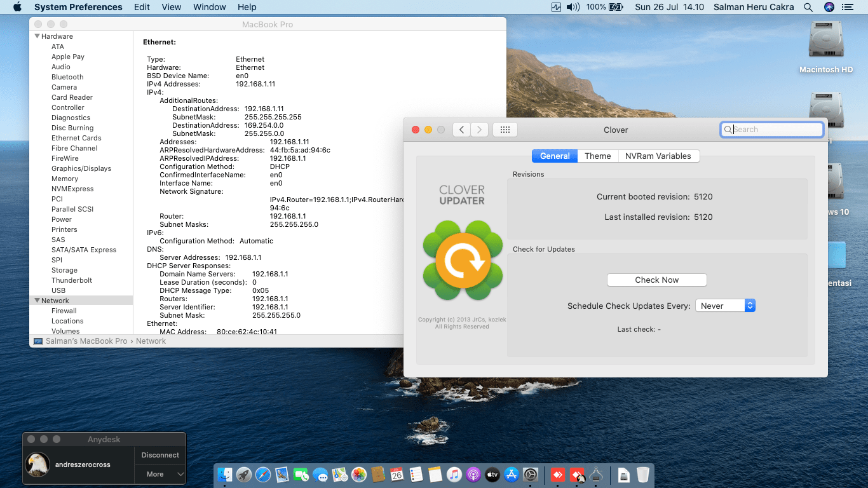Image resolution: width=868 pixels, height=488 pixels.
Task: Open Safari from the Dock
Action: (x=263, y=475)
